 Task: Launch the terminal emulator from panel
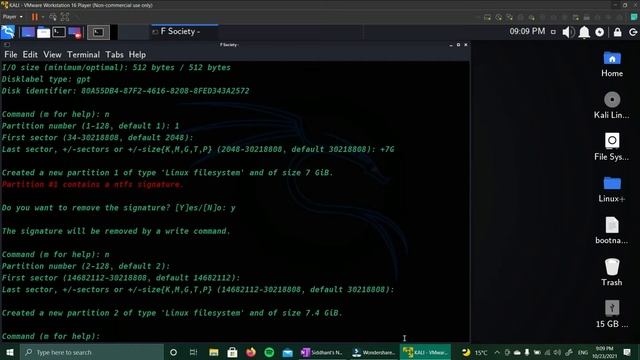59,32
